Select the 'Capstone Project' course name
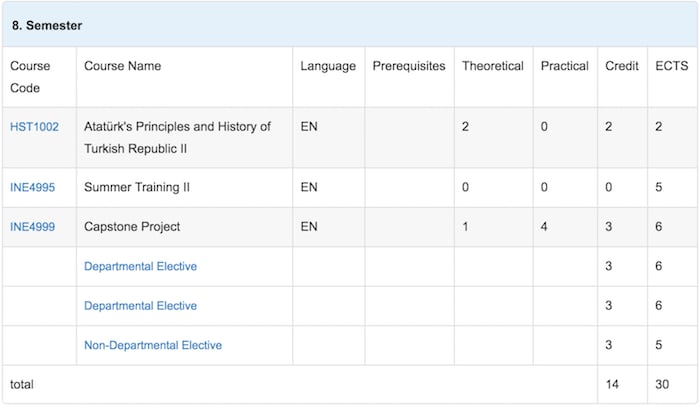Image resolution: width=700 pixels, height=406 pixels. click(132, 226)
